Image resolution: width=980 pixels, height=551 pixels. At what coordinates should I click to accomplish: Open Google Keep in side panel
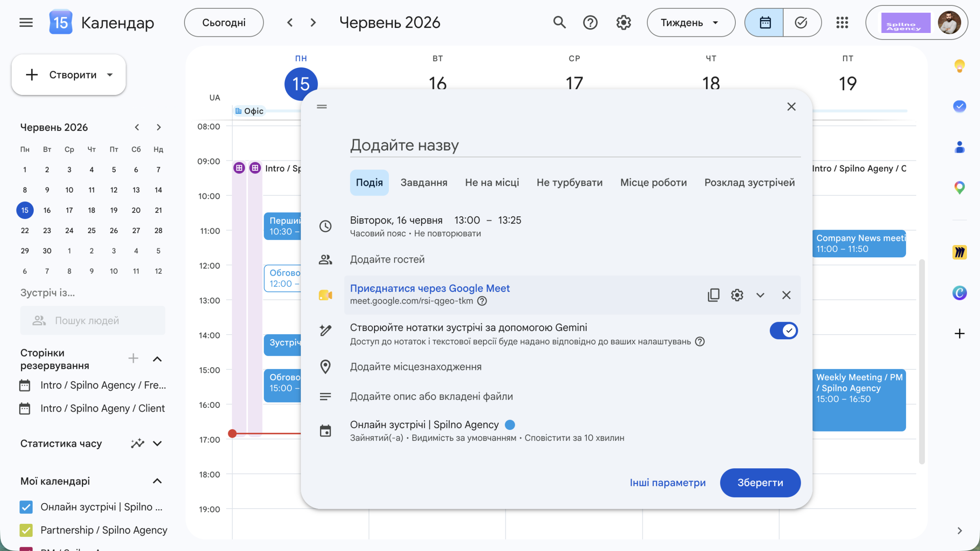pyautogui.click(x=959, y=66)
